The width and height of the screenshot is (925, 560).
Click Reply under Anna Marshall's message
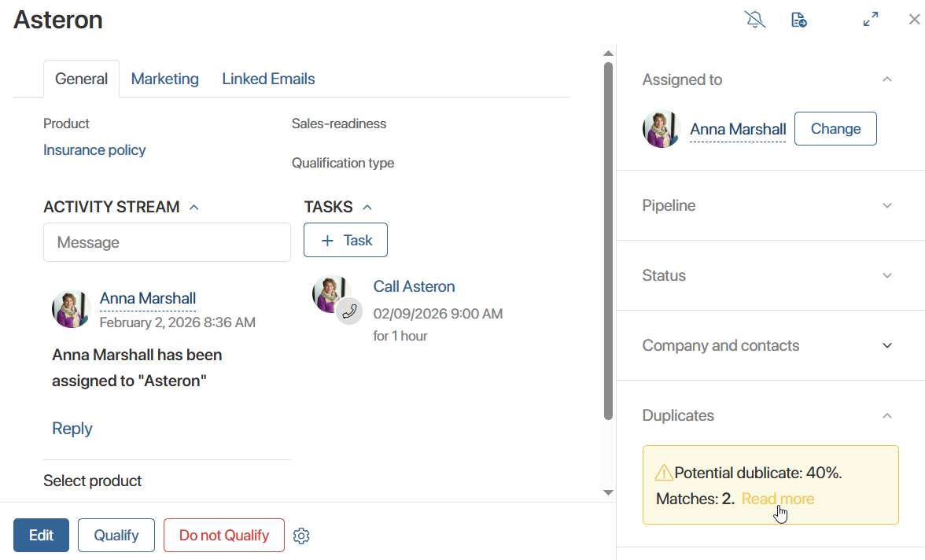[x=72, y=428]
